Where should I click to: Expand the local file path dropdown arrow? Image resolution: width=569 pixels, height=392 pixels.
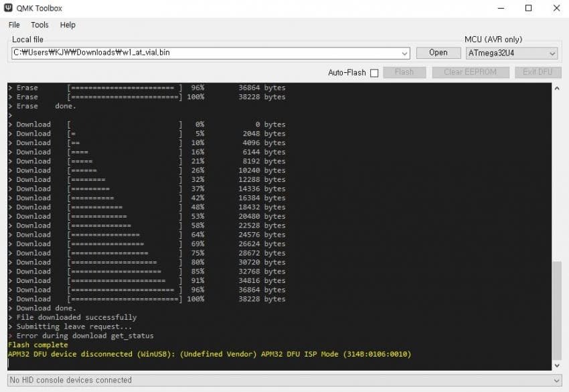(x=404, y=54)
